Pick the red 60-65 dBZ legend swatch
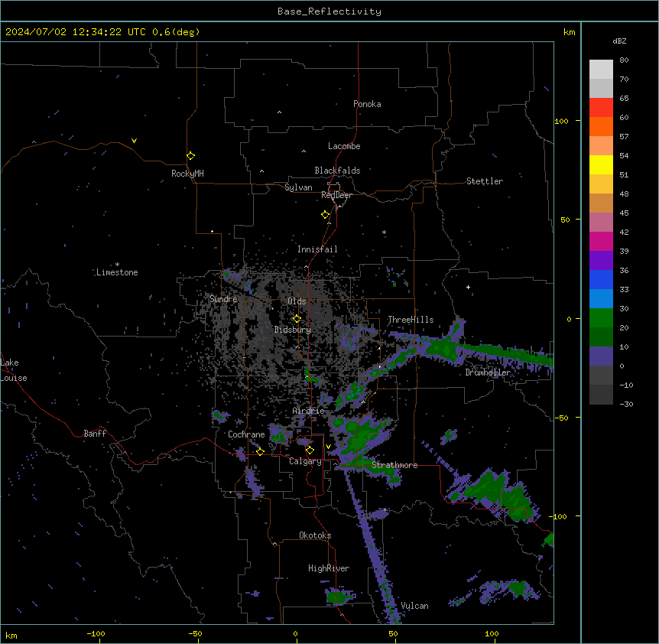 tap(601, 108)
